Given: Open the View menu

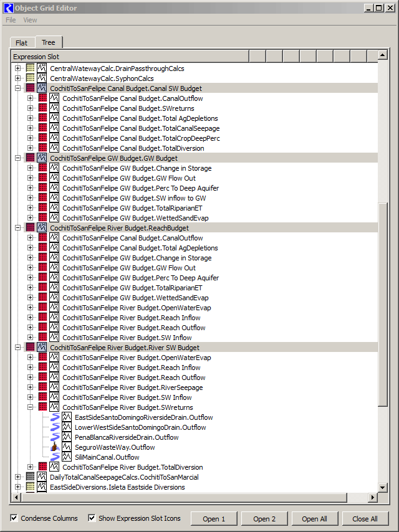Looking at the screenshot, I should tap(30, 20).
